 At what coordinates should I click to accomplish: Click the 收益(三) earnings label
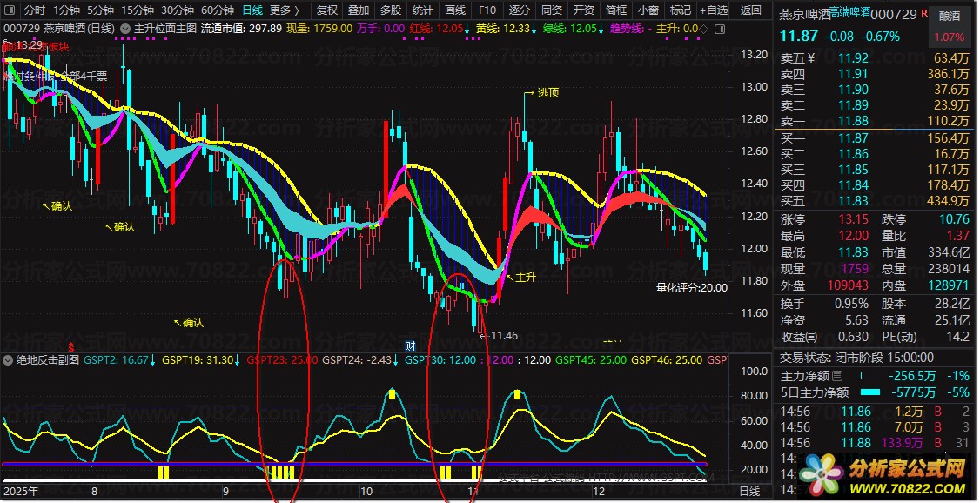(799, 336)
